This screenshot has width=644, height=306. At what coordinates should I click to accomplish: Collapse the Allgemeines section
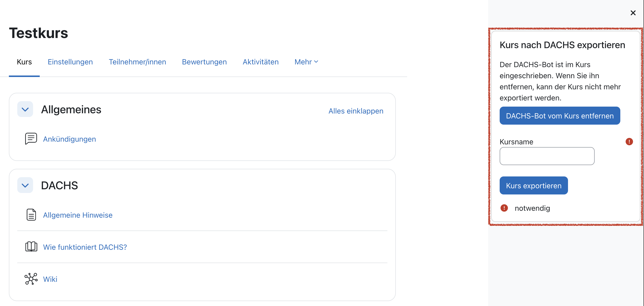tap(25, 109)
